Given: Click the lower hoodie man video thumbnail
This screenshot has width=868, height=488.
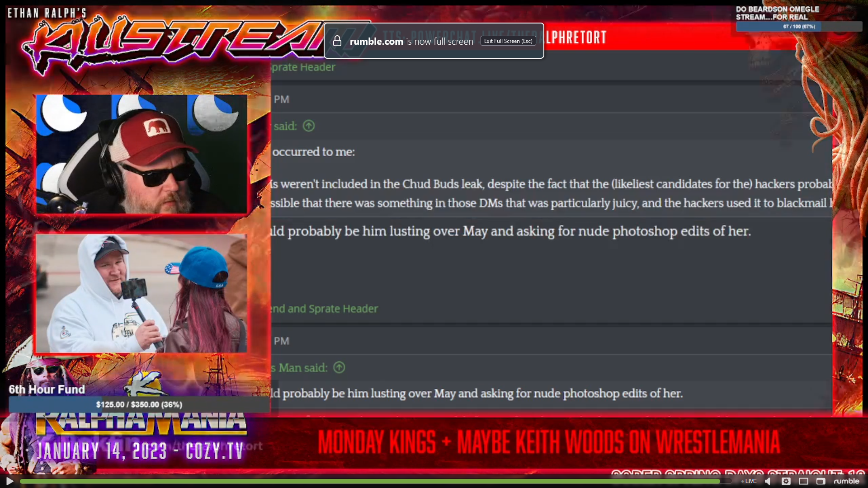Looking at the screenshot, I should tap(142, 293).
